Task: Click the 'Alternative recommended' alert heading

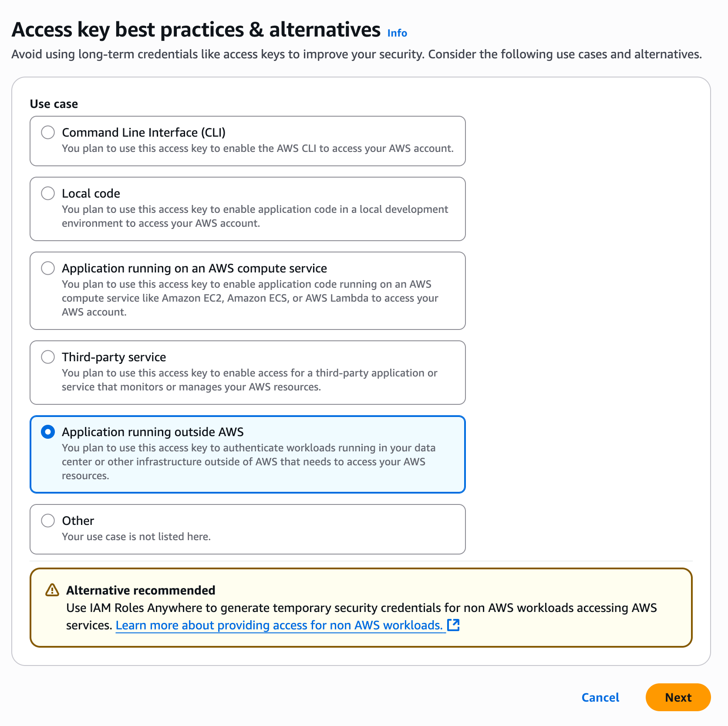Action: [x=141, y=590]
